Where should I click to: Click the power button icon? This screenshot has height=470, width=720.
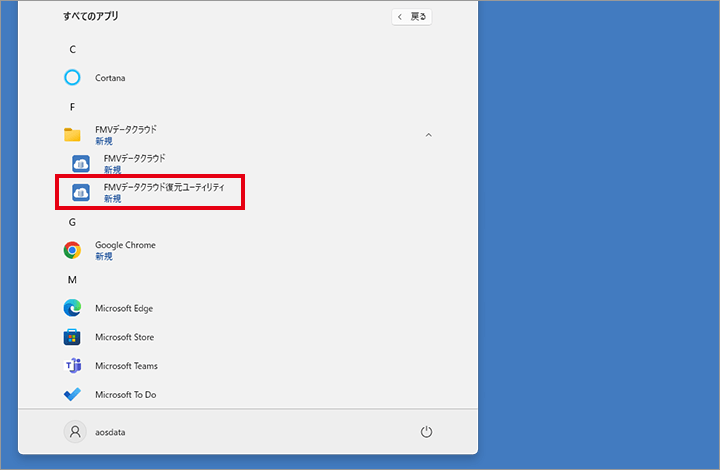[426, 432]
